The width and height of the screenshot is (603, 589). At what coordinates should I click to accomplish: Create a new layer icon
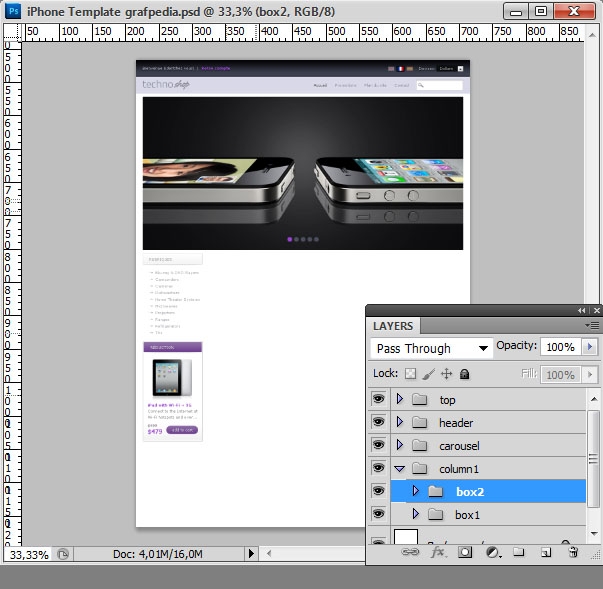(546, 552)
